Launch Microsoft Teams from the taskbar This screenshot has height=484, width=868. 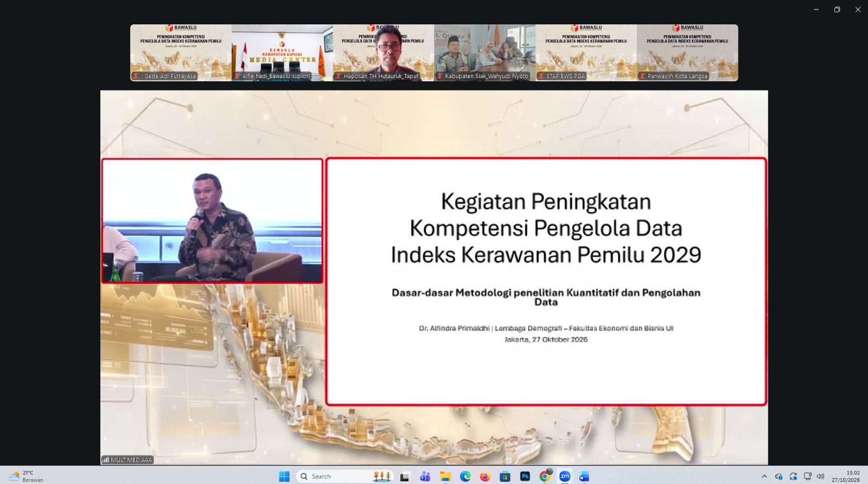425,476
